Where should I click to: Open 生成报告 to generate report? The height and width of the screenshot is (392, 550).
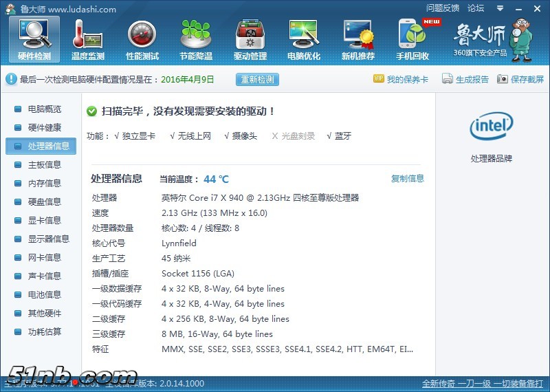[465, 79]
